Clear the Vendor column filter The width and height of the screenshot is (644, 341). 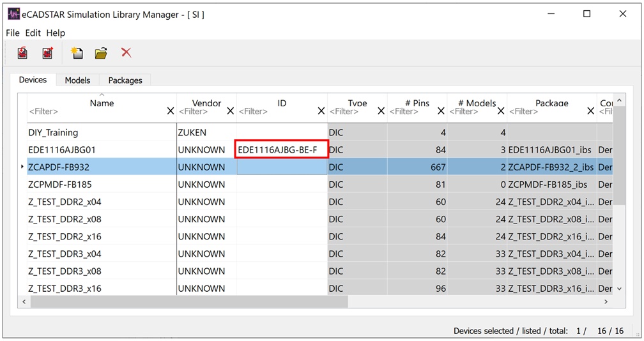click(231, 111)
